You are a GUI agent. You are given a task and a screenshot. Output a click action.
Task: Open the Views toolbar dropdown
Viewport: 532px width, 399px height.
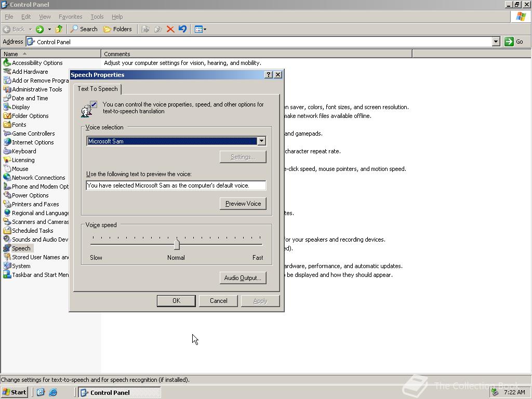[x=200, y=29]
